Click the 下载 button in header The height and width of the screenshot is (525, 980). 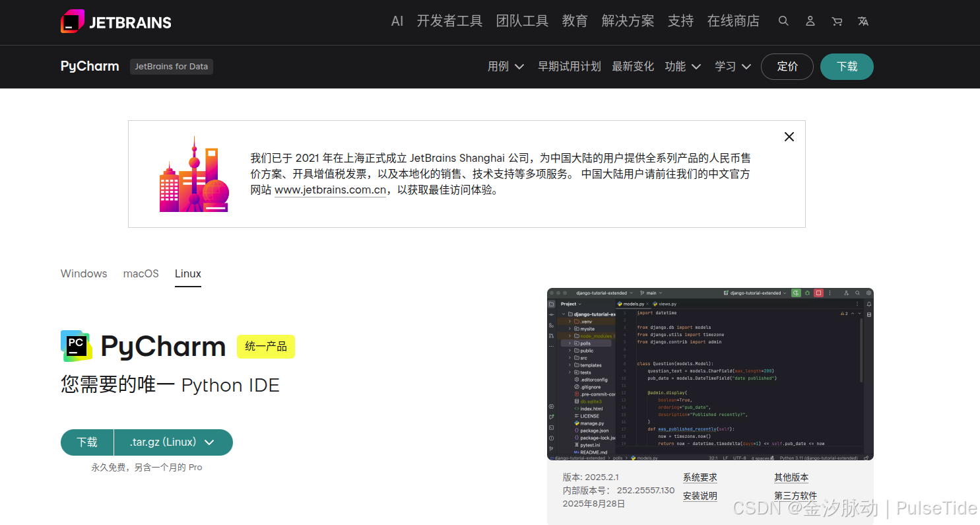point(847,67)
